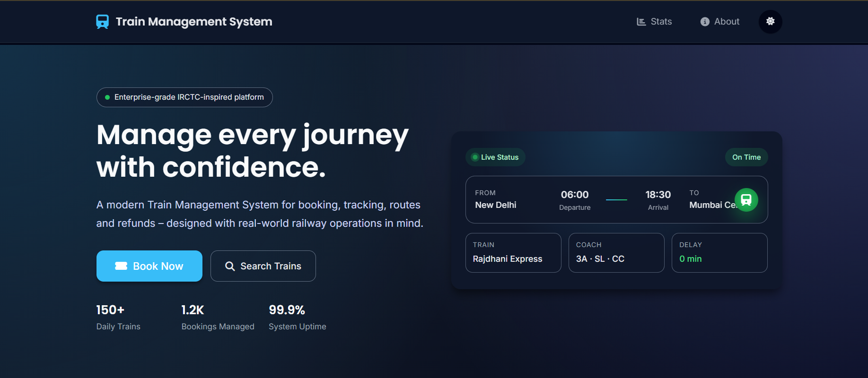Select the 3A · SL · CC coach card

click(x=616, y=253)
